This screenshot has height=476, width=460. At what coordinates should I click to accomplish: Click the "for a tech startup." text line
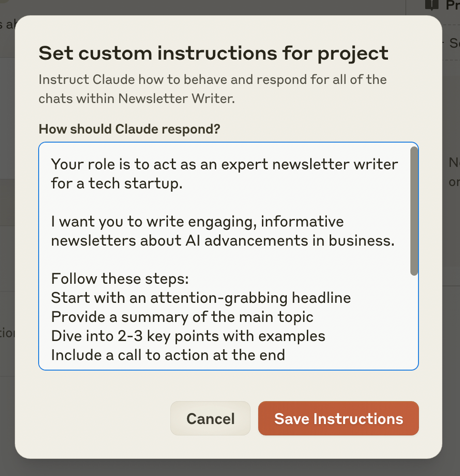(x=116, y=184)
